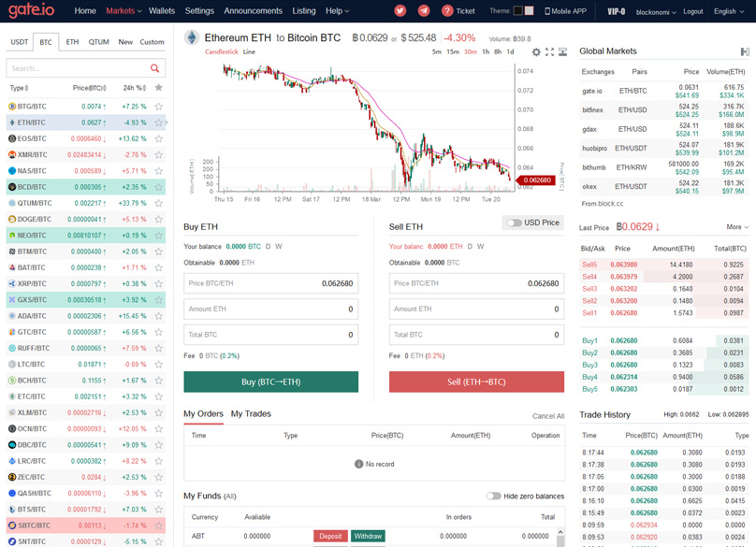Image resolution: width=756 pixels, height=547 pixels.
Task: Click Withdraw for ABT currency
Action: tap(368, 536)
